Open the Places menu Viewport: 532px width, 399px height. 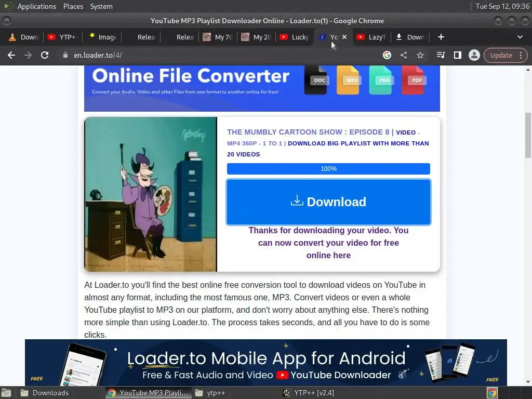[73, 6]
